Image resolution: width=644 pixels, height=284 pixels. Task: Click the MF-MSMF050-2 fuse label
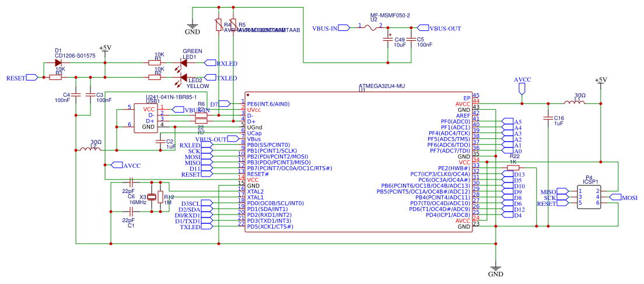click(x=390, y=15)
